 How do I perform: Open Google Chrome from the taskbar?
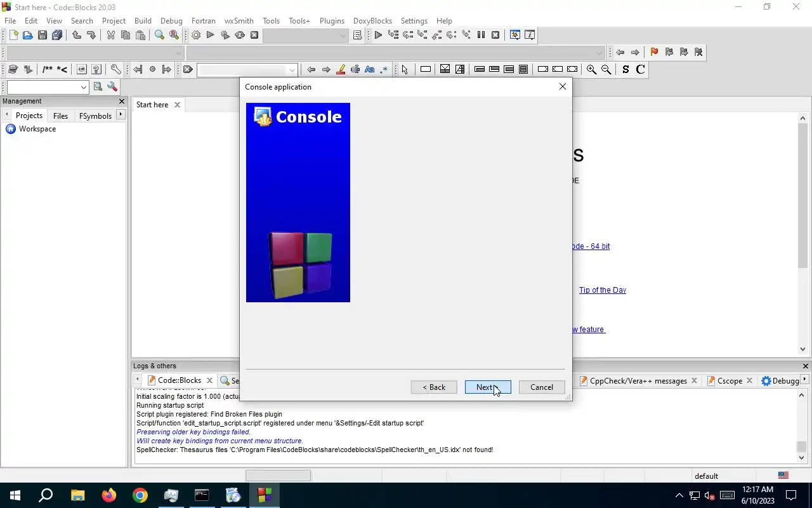click(140, 495)
